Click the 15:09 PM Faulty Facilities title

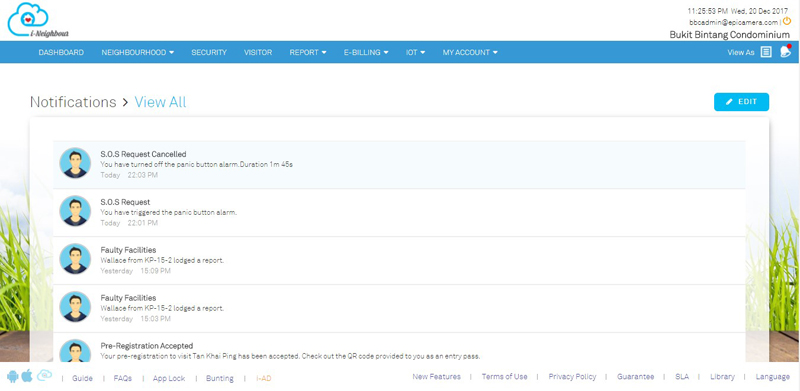(x=128, y=250)
